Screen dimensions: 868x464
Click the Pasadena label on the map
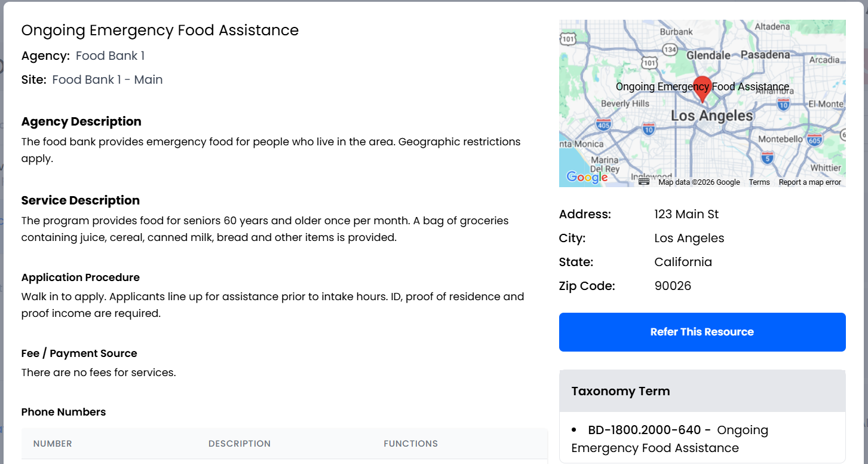pyautogui.click(x=765, y=55)
